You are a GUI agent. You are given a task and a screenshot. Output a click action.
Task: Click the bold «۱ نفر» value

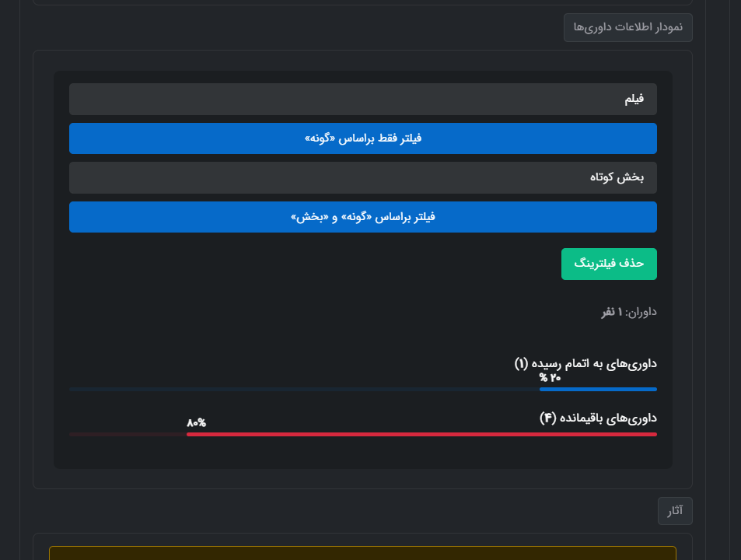click(612, 312)
